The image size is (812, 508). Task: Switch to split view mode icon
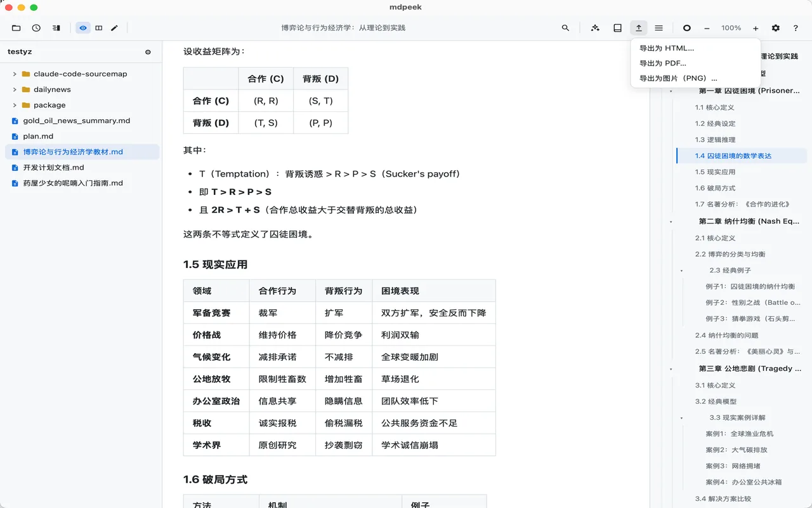click(99, 28)
